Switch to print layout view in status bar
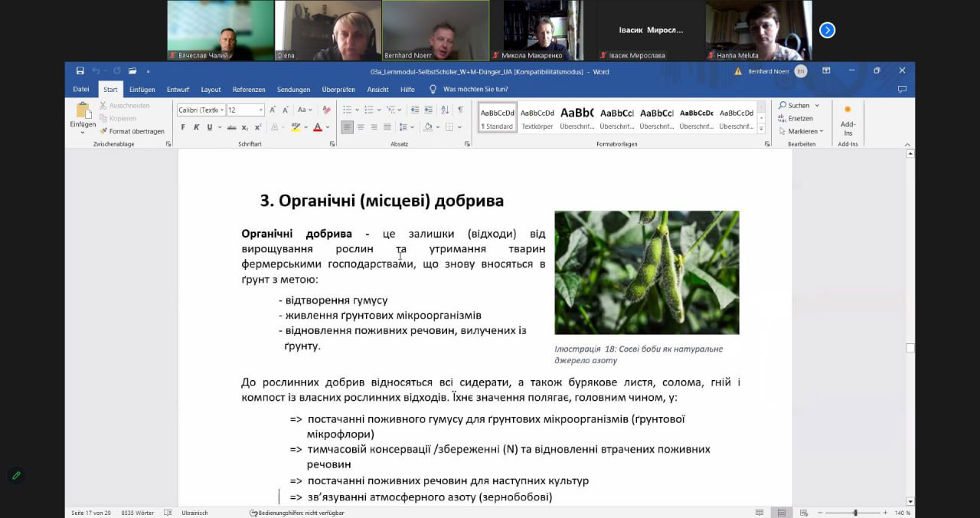The height and width of the screenshot is (518, 980). 781,513
